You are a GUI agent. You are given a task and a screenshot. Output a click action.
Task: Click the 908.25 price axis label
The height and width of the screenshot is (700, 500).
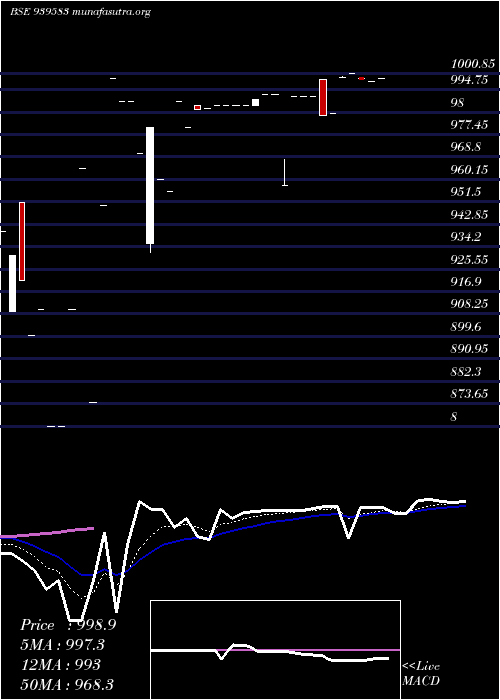pos(469,304)
